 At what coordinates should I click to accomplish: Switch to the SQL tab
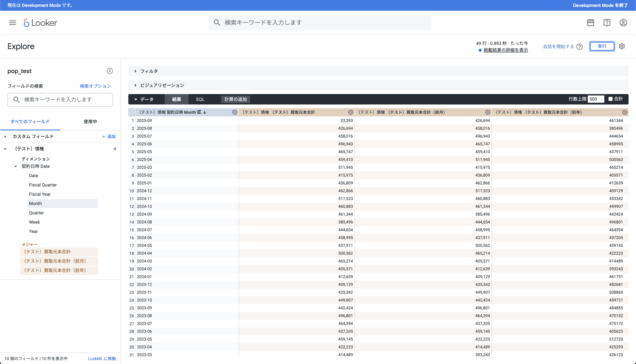click(x=200, y=99)
